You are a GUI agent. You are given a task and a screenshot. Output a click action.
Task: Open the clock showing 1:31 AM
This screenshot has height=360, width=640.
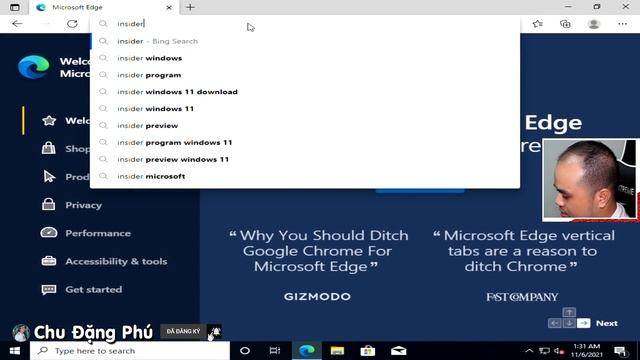click(587, 351)
